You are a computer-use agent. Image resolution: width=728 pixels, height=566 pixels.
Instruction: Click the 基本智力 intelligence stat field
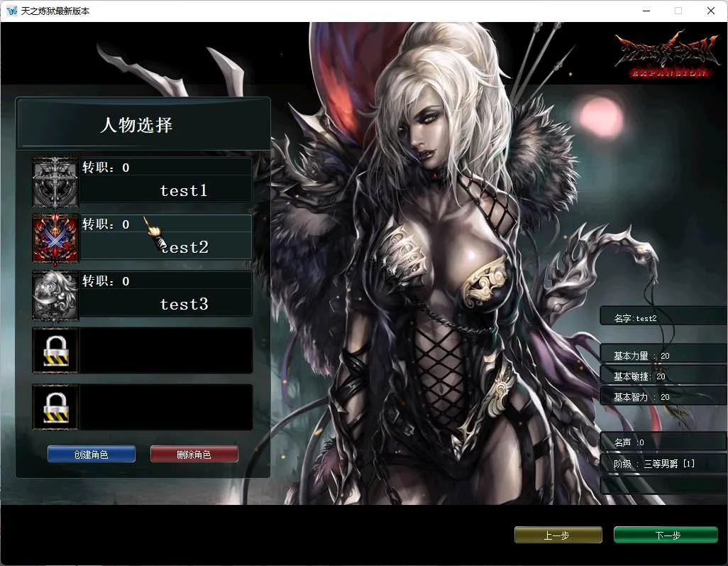tap(663, 396)
